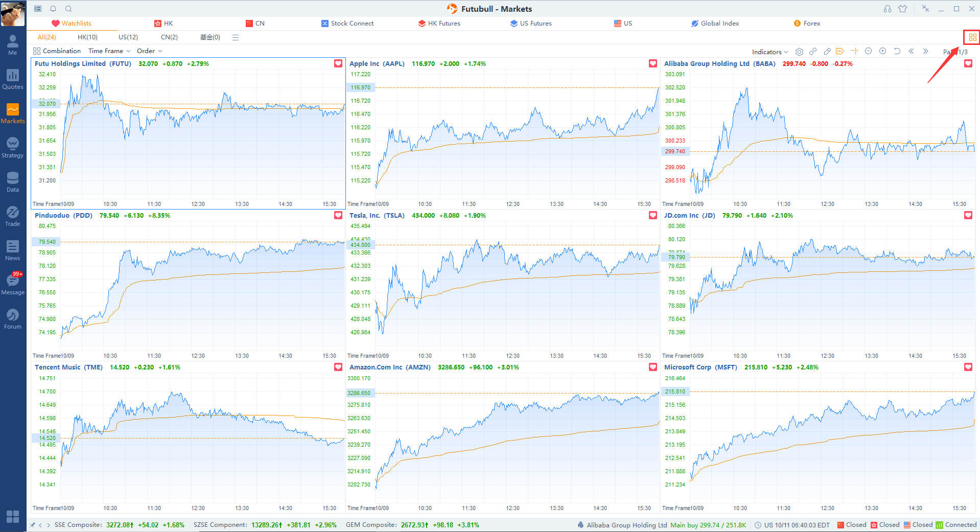Toggle favorite heart on Tencent Music chart
980x532 pixels.
(x=338, y=367)
